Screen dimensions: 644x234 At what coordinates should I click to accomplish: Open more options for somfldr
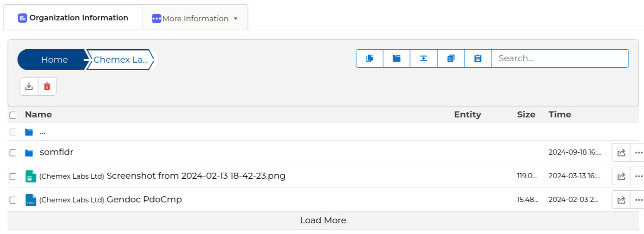(x=638, y=152)
